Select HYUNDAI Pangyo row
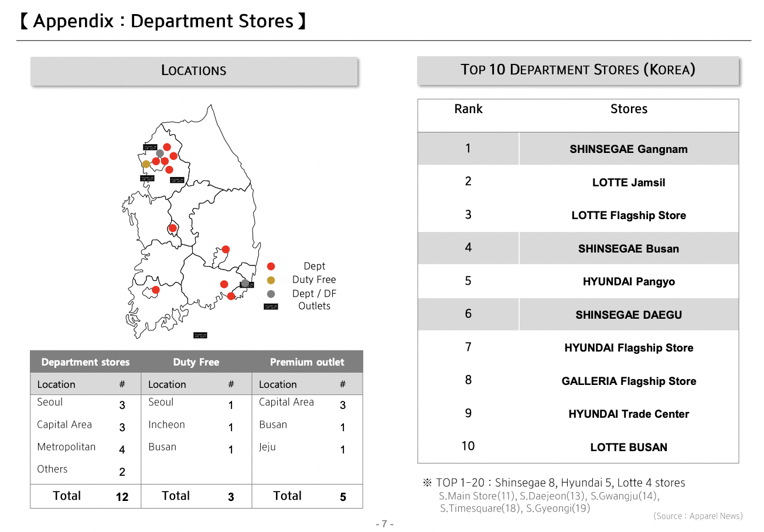Screen dimensions: 764x532 tap(578, 281)
